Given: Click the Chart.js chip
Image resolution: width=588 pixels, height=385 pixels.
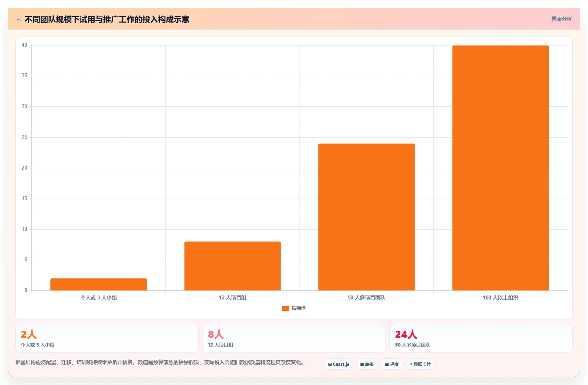Looking at the screenshot, I should [x=338, y=364].
